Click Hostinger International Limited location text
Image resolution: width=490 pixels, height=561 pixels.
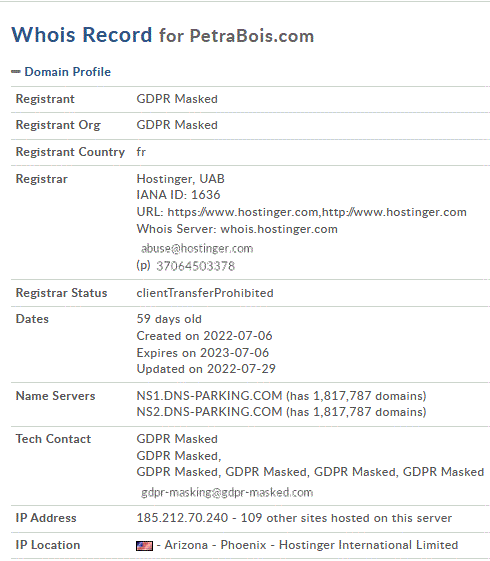(368, 545)
